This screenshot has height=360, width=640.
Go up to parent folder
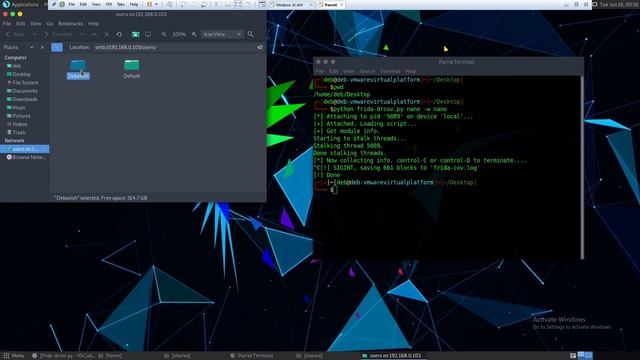pyautogui.click(x=94, y=34)
